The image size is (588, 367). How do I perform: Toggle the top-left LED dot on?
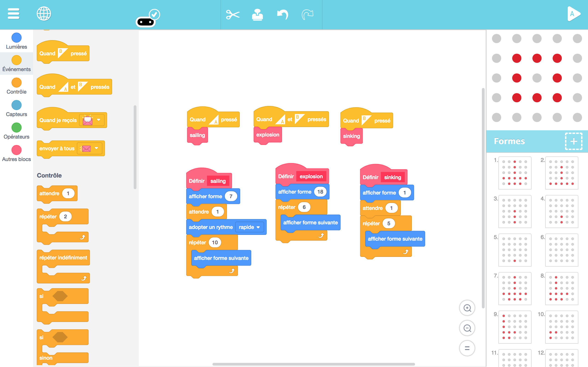point(497,38)
